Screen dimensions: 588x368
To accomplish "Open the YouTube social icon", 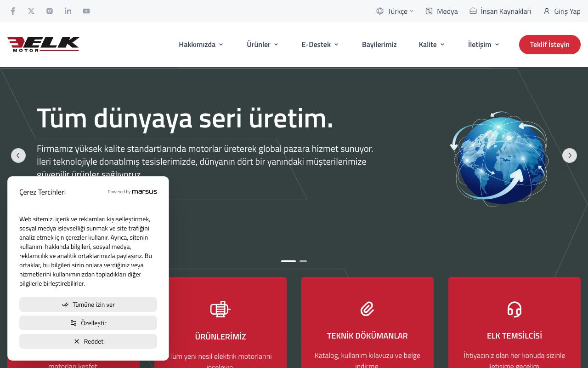I will pyautogui.click(x=86, y=11).
